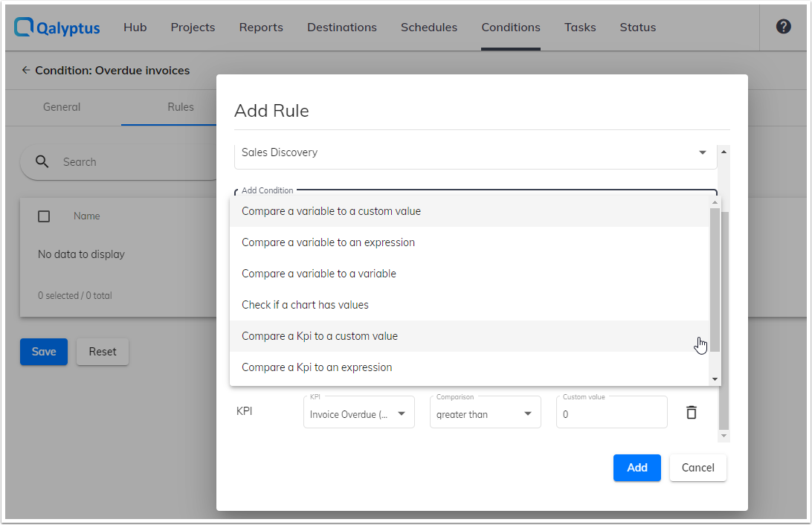The width and height of the screenshot is (812, 525).
Task: Delete the KPI rule with trash icon
Action: (691, 412)
